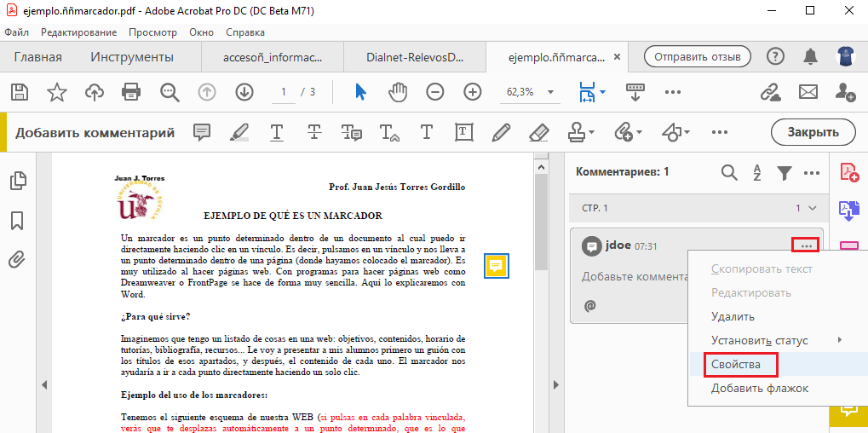Open notifications bell icon
868x433 pixels.
(811, 56)
